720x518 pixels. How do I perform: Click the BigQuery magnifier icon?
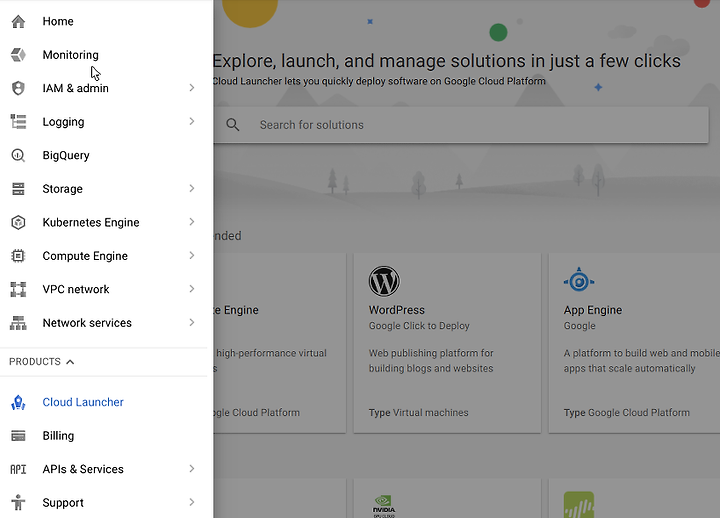[x=18, y=155]
